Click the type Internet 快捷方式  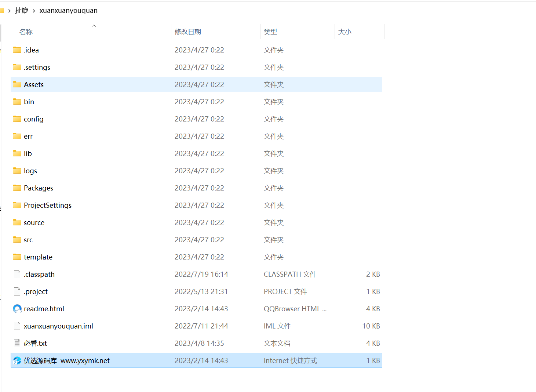pos(290,360)
